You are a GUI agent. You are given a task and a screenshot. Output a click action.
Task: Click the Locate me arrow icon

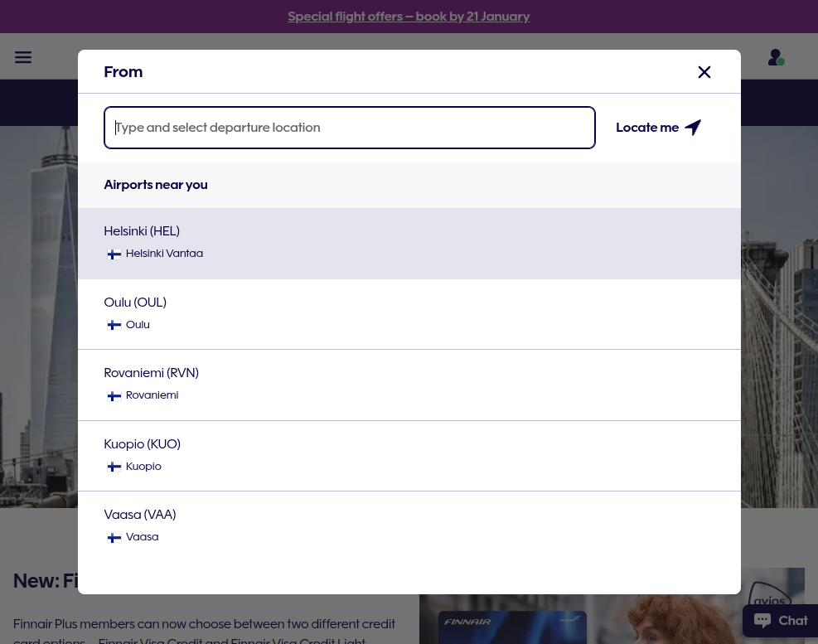pyautogui.click(x=693, y=128)
